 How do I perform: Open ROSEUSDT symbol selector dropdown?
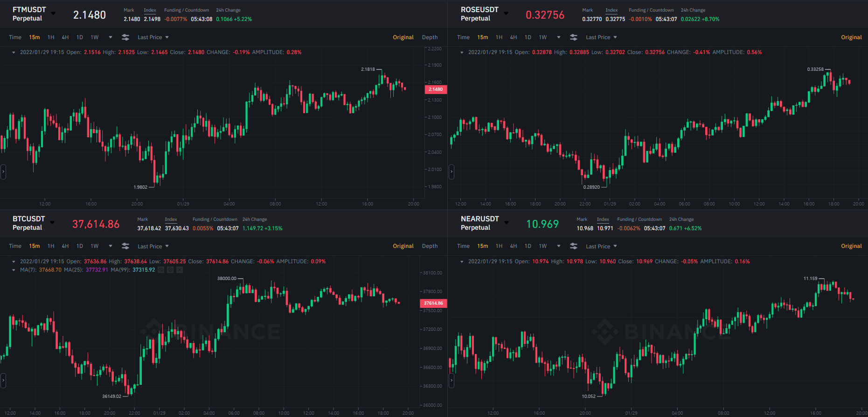tap(506, 14)
